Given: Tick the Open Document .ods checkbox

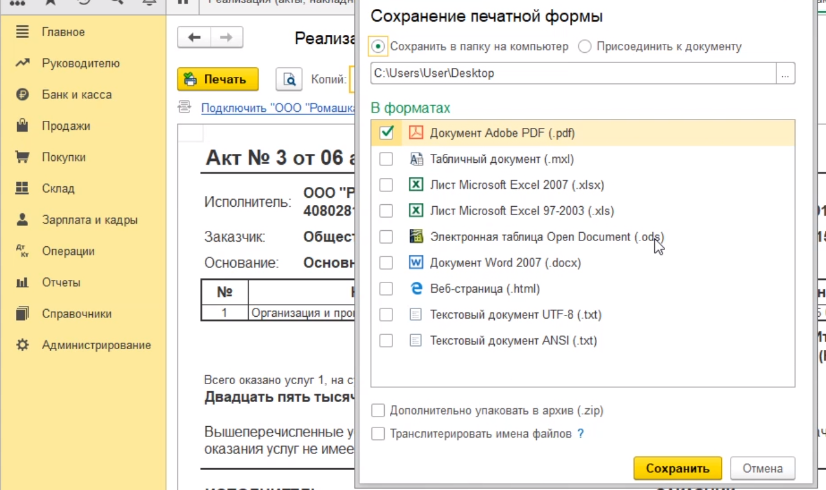Looking at the screenshot, I should (386, 236).
